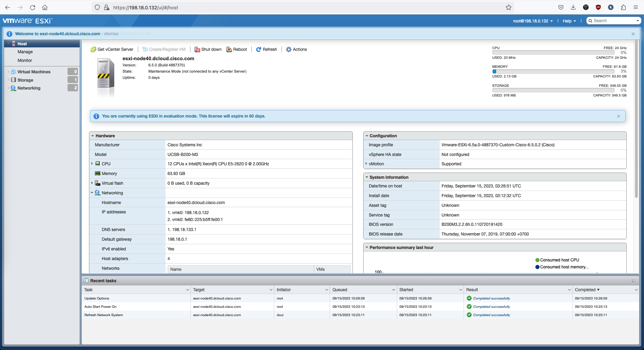
Task: Click the browser downloads icon
Action: click(573, 7)
